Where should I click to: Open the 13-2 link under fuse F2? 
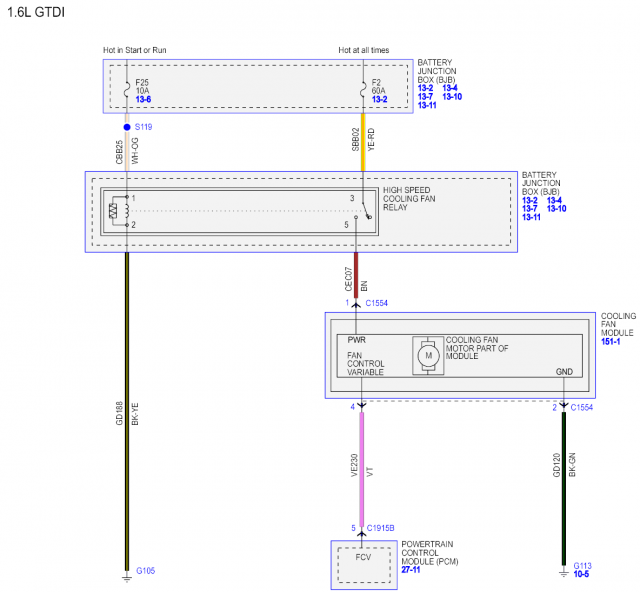[379, 99]
